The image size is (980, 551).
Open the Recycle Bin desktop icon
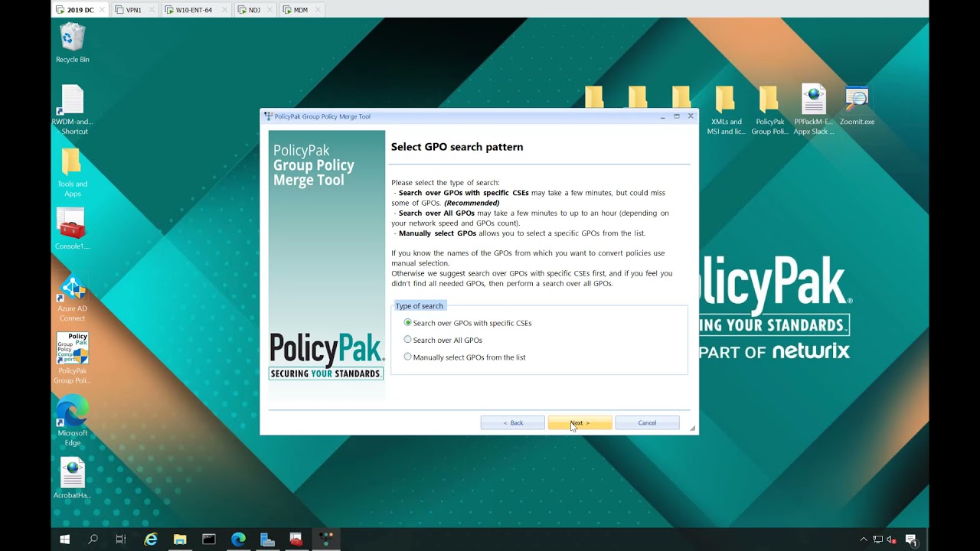[72, 43]
